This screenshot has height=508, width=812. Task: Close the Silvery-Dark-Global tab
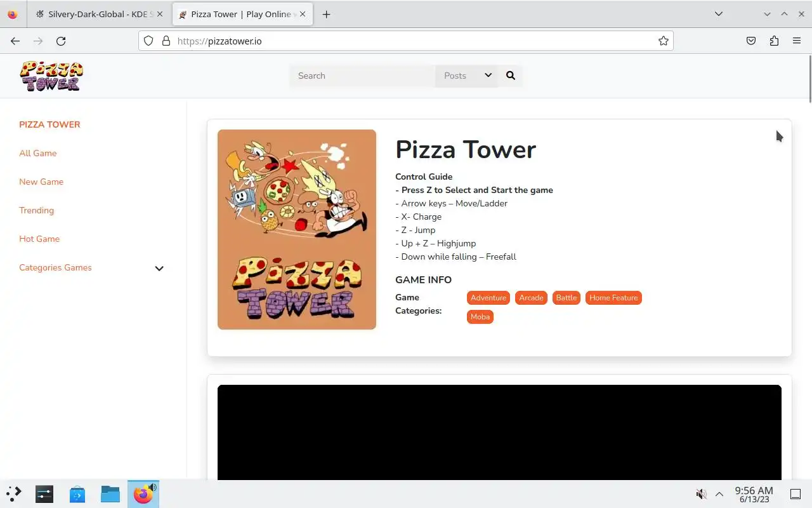159,14
